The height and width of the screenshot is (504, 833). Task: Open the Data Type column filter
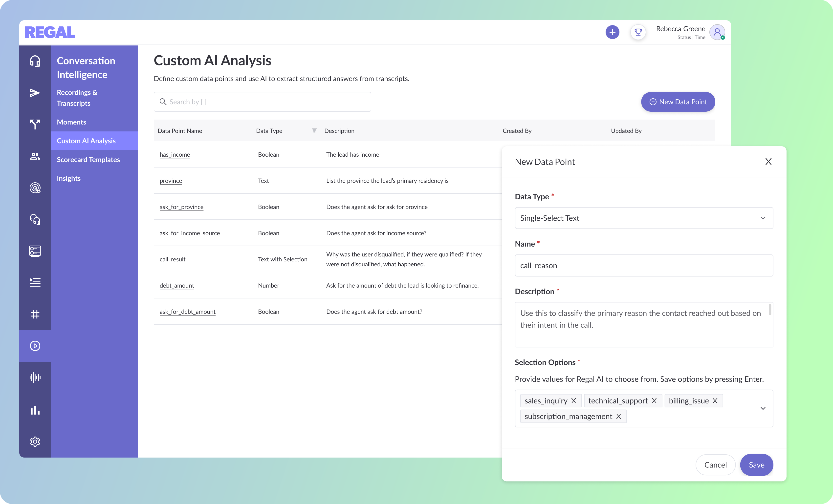314,130
